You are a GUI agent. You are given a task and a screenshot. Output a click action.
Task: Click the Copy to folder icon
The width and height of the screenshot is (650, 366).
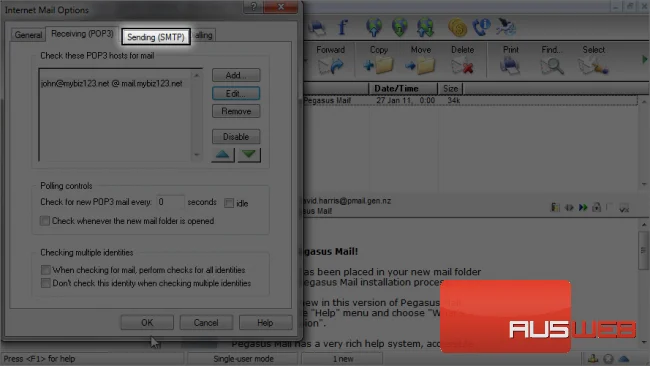378,66
